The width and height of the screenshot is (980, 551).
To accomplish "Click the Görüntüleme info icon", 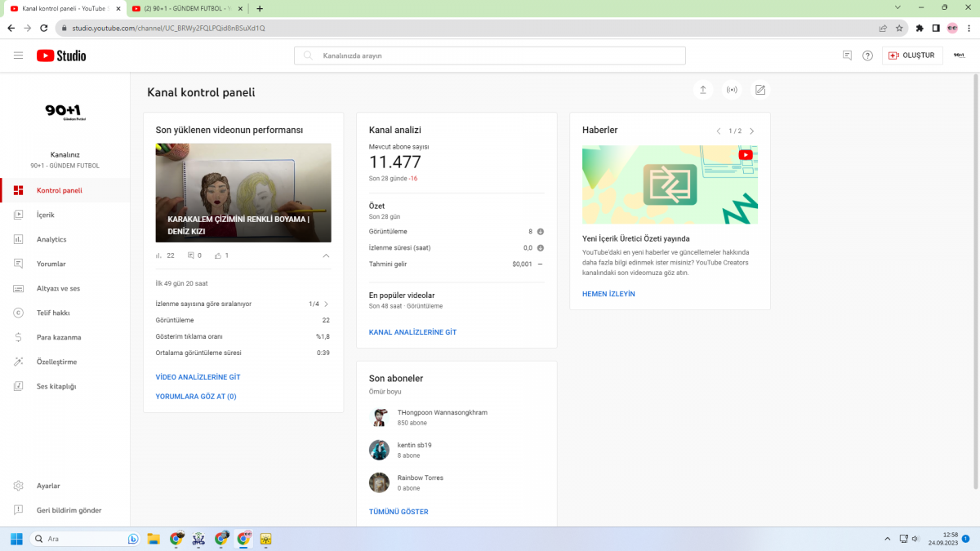I will coord(541,232).
